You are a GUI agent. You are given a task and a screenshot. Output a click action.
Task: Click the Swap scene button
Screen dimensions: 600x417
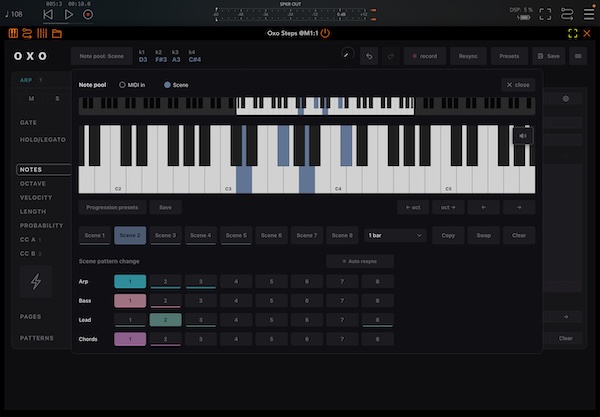click(484, 235)
